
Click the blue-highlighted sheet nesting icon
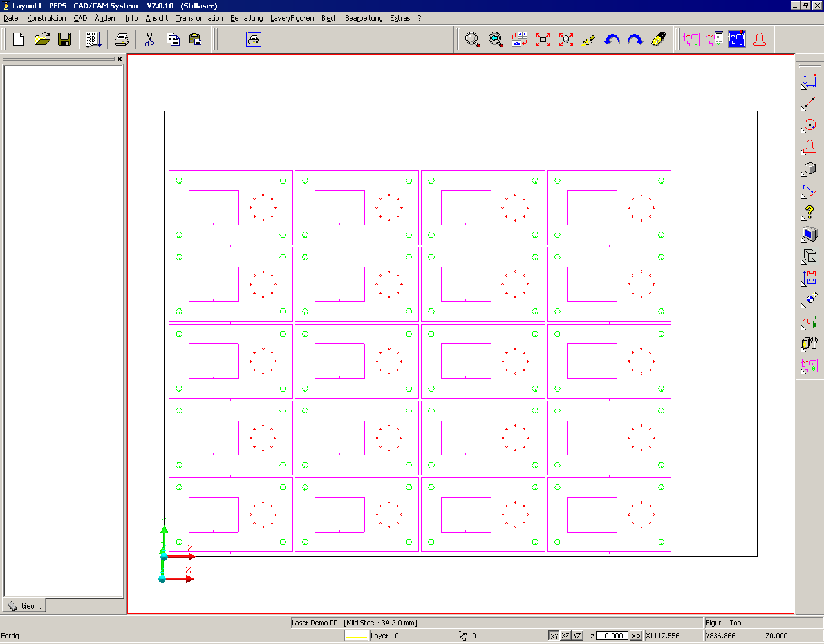click(x=737, y=40)
